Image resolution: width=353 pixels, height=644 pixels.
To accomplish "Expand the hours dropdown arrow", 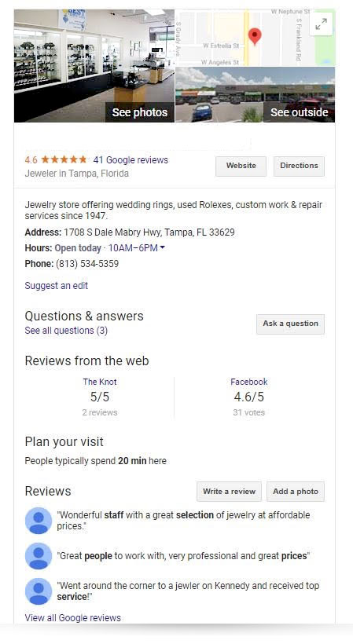I will [162, 247].
